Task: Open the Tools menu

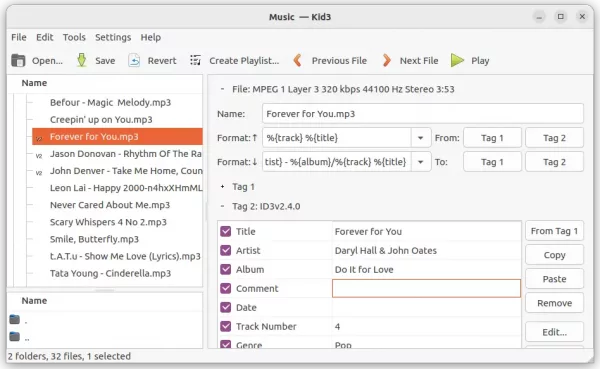Action: (74, 37)
